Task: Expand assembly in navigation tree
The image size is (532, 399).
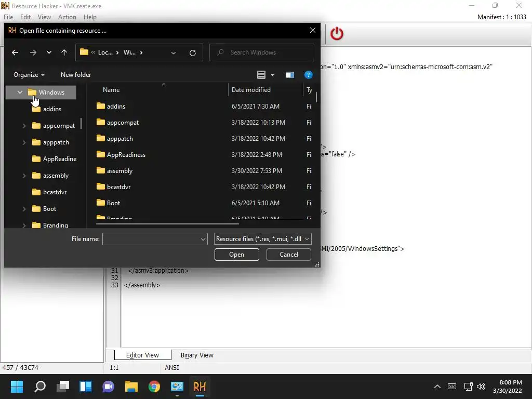Action: pyautogui.click(x=24, y=176)
